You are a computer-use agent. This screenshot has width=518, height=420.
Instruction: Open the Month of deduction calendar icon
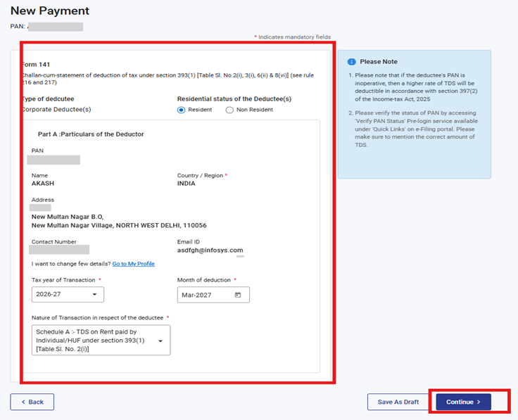pyautogui.click(x=238, y=295)
